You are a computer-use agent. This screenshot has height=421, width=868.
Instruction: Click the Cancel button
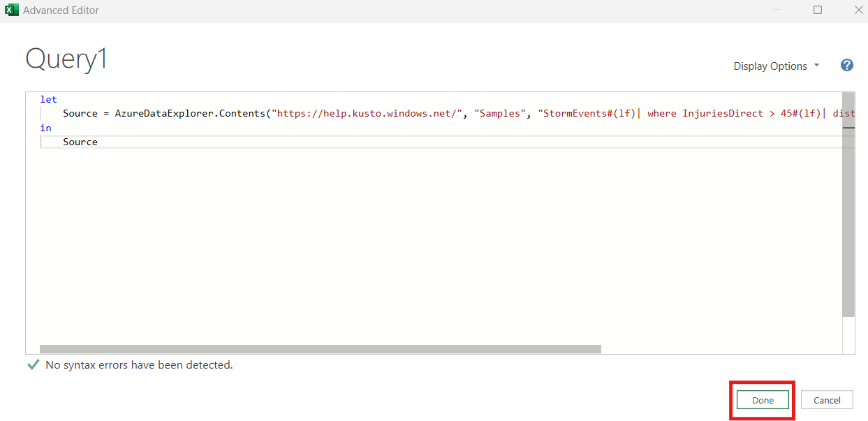(x=827, y=400)
